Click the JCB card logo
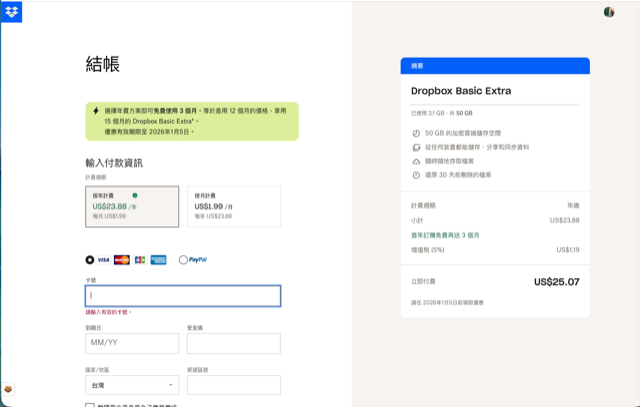Viewport: 640px width, 407px height. [x=140, y=260]
